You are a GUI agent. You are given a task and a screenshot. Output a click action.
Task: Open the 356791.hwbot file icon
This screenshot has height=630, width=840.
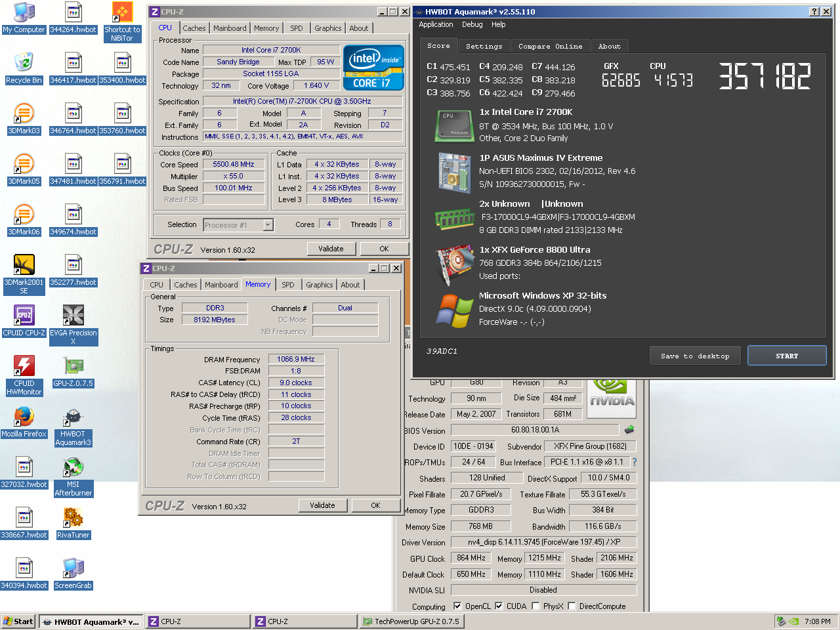(x=122, y=169)
